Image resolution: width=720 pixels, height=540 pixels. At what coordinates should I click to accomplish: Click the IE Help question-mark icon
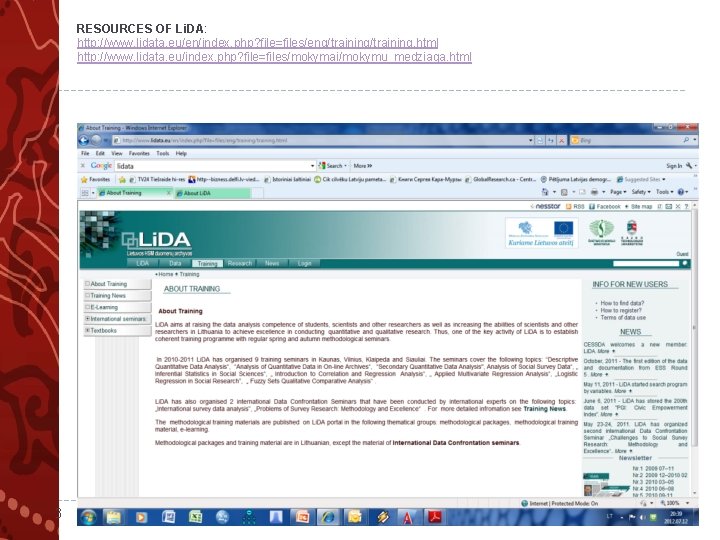click(x=681, y=192)
